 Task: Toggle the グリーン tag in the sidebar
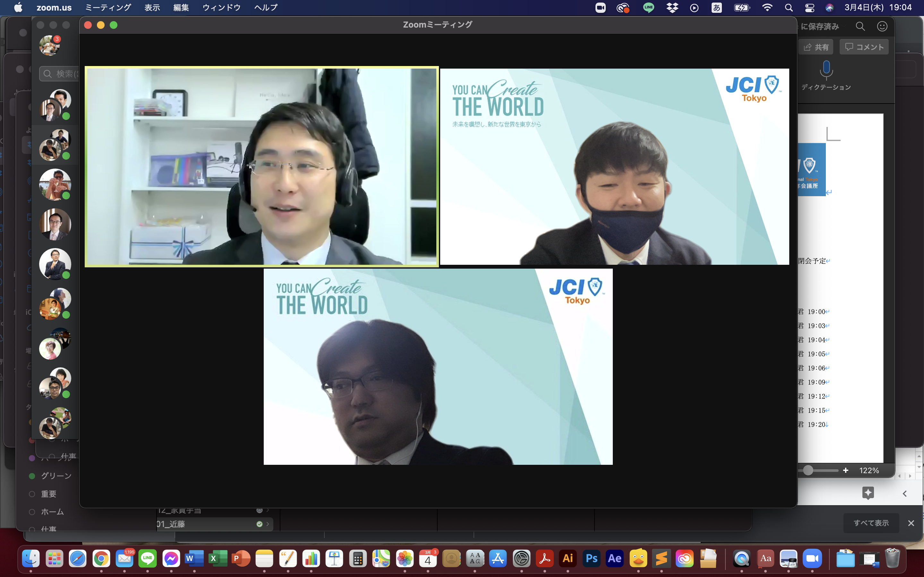32,476
